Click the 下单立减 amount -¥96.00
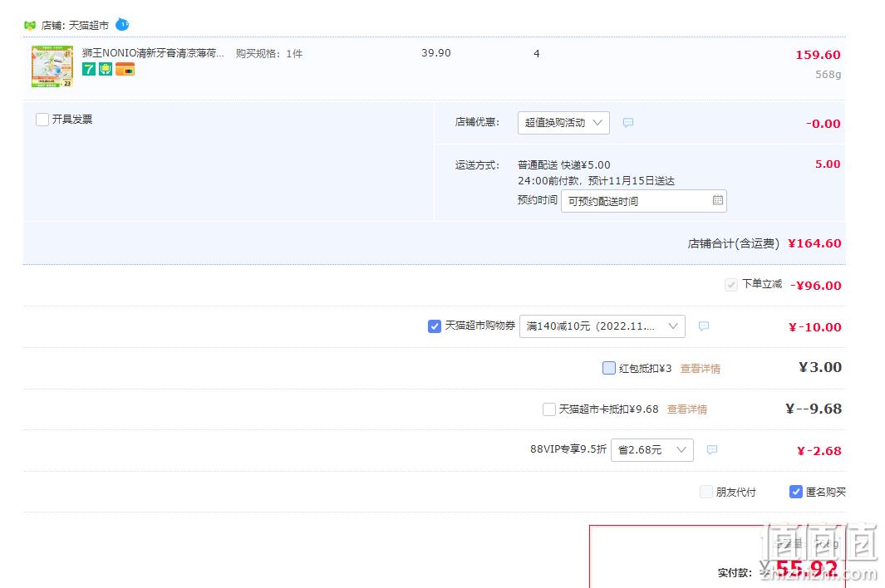 coord(815,286)
